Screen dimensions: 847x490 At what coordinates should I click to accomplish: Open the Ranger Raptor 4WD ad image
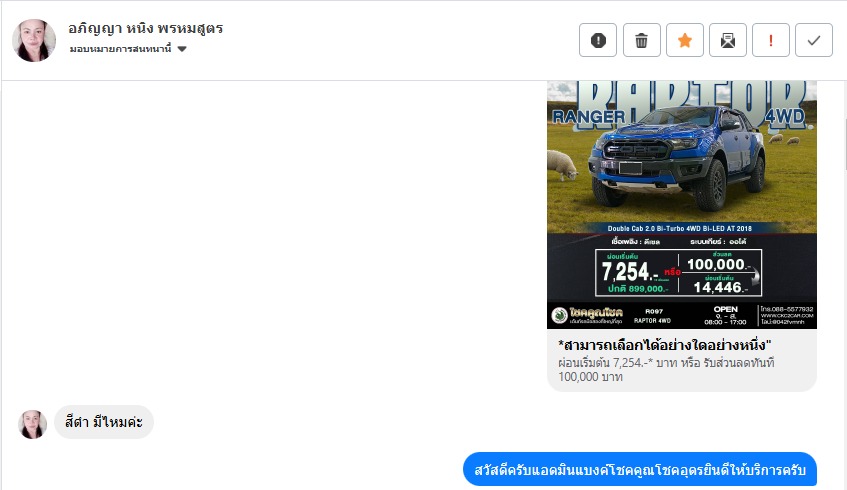pyautogui.click(x=682, y=205)
